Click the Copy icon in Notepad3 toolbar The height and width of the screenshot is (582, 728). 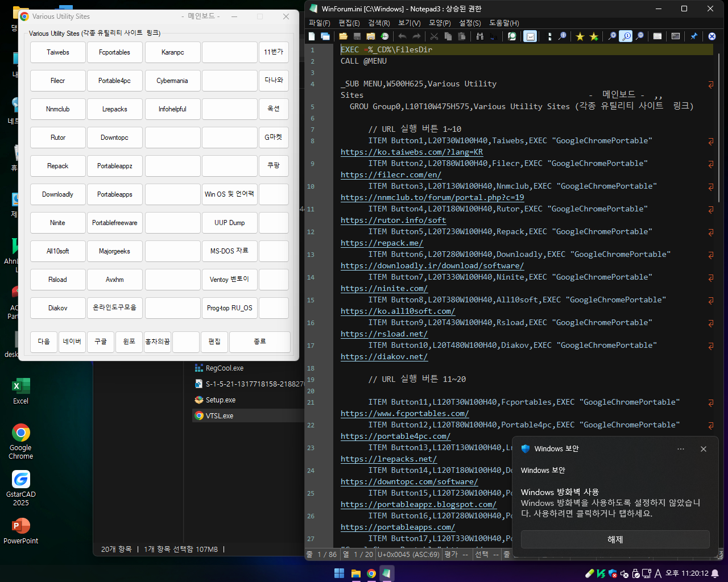click(448, 36)
